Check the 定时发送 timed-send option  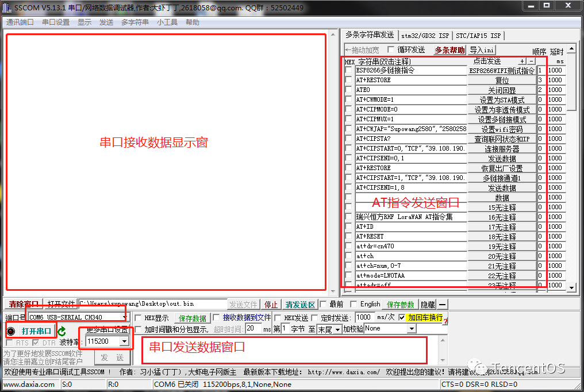[316, 318]
